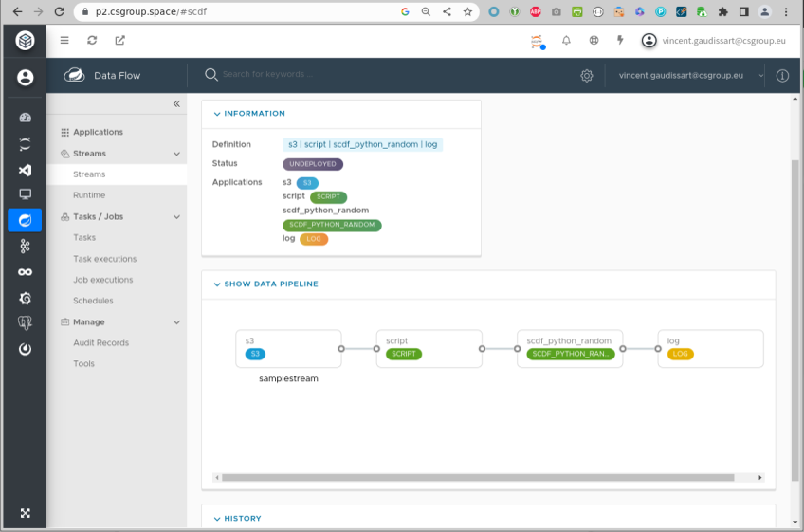Open the user profile icon in the dark sidebar
Image resolution: width=804 pixels, height=532 pixels.
click(25, 78)
